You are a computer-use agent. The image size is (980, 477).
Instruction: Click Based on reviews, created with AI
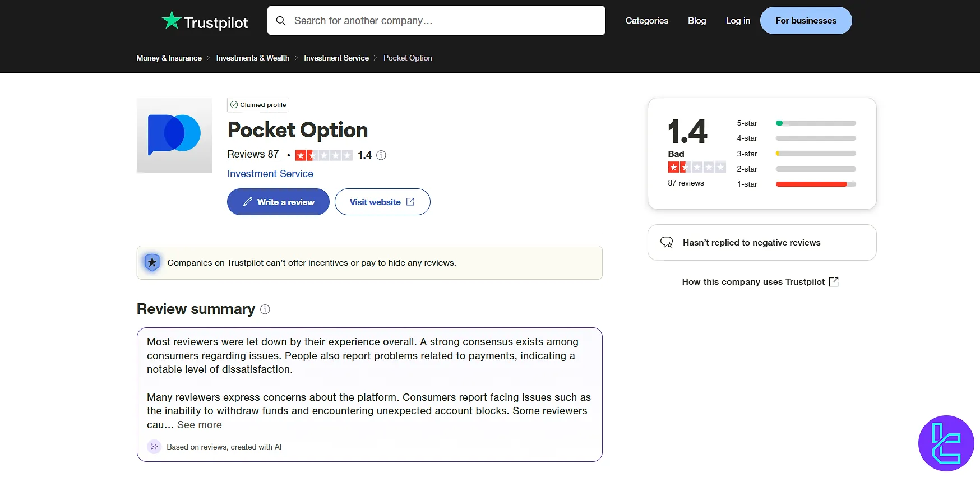224,447
